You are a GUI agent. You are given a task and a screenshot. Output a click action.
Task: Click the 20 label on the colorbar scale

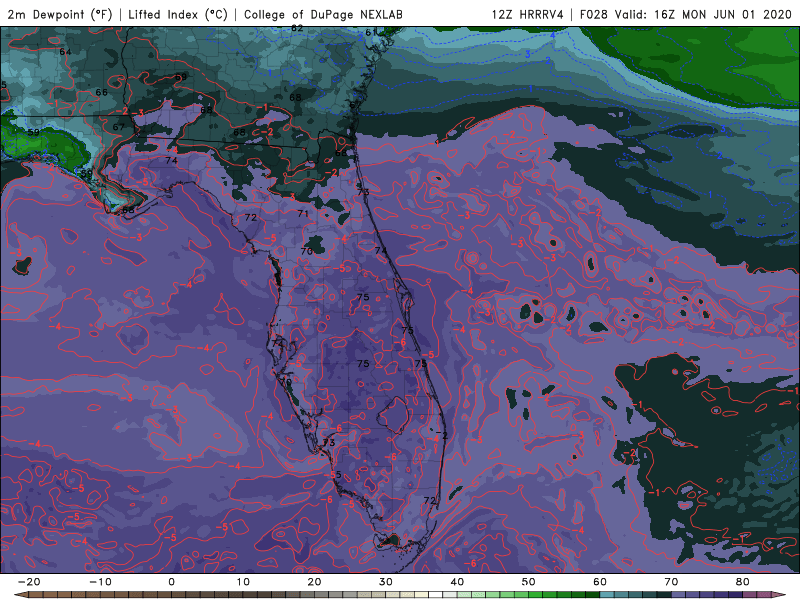pos(314,582)
